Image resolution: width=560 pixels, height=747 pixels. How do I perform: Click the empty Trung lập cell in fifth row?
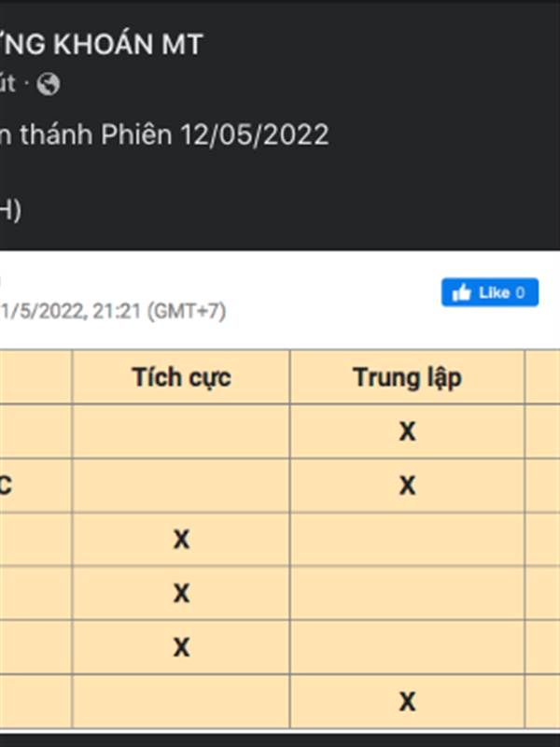pos(407,647)
